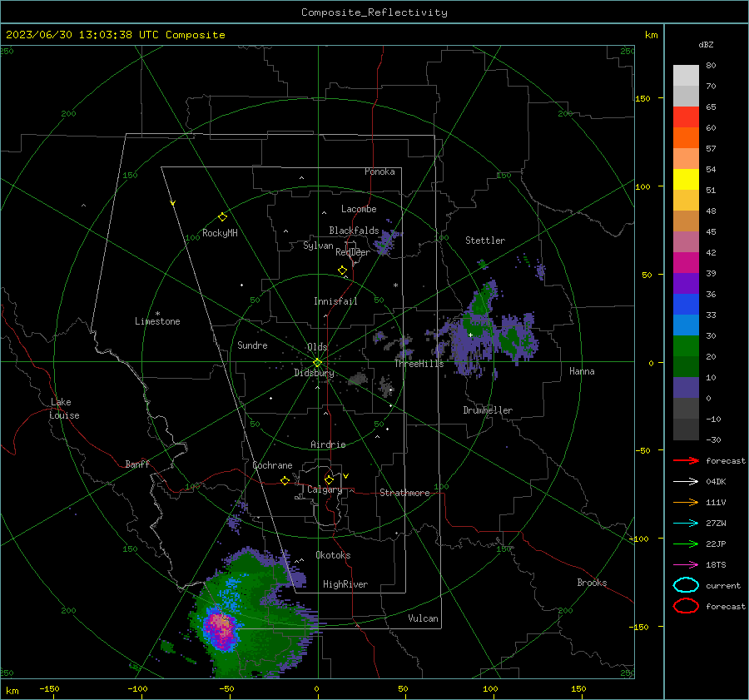This screenshot has width=749, height=700.
Task: Click the 150 tick on bottom km axis
Action: pyautogui.click(x=578, y=688)
